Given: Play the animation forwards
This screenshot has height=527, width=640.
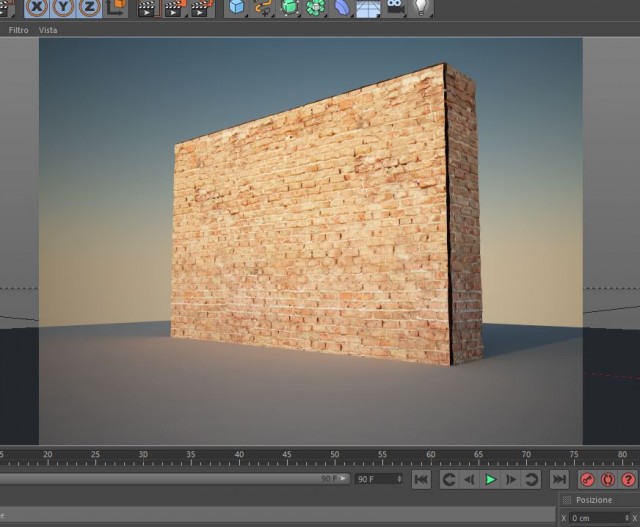Looking at the screenshot, I should pos(490,480).
